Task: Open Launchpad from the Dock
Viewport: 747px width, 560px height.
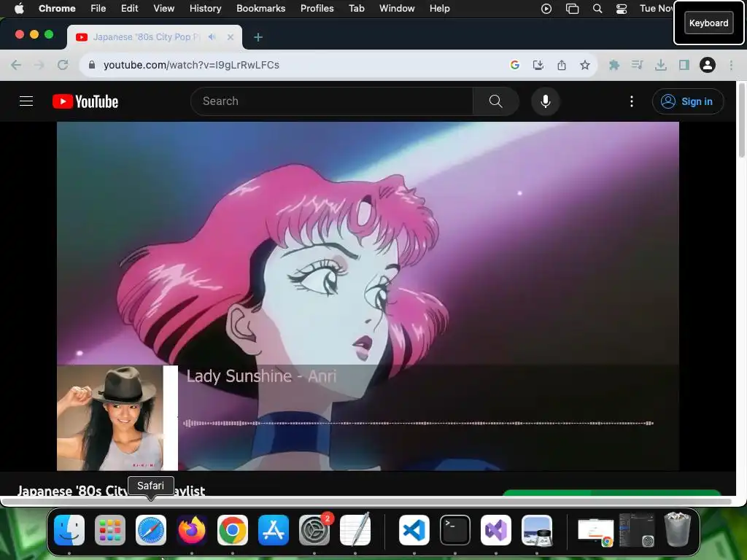Action: [110, 530]
